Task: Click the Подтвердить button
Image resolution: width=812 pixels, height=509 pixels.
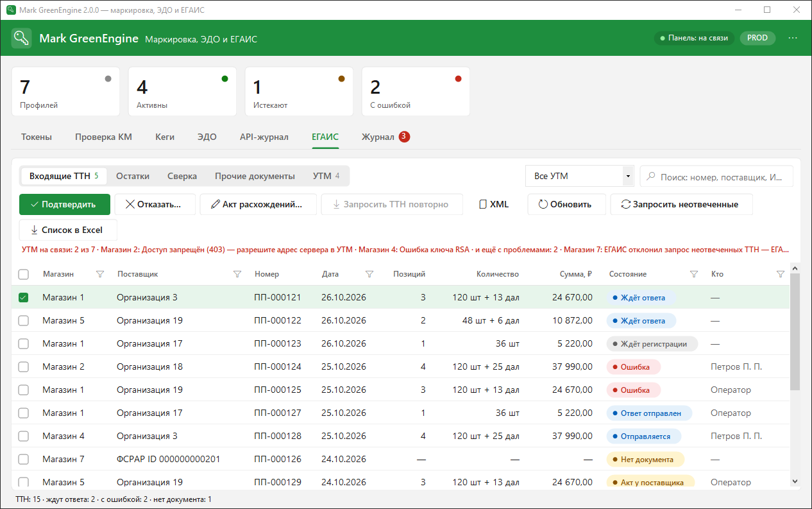Action: coord(65,204)
